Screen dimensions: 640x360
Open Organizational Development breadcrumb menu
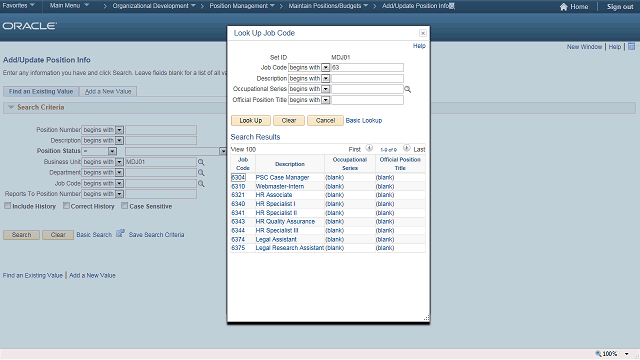coord(154,6)
